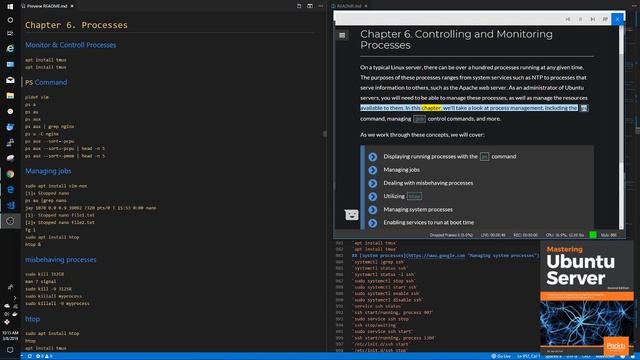The height and width of the screenshot is (360, 640).
Task: Open Task View in the taskbar
Action: click(x=10, y=33)
